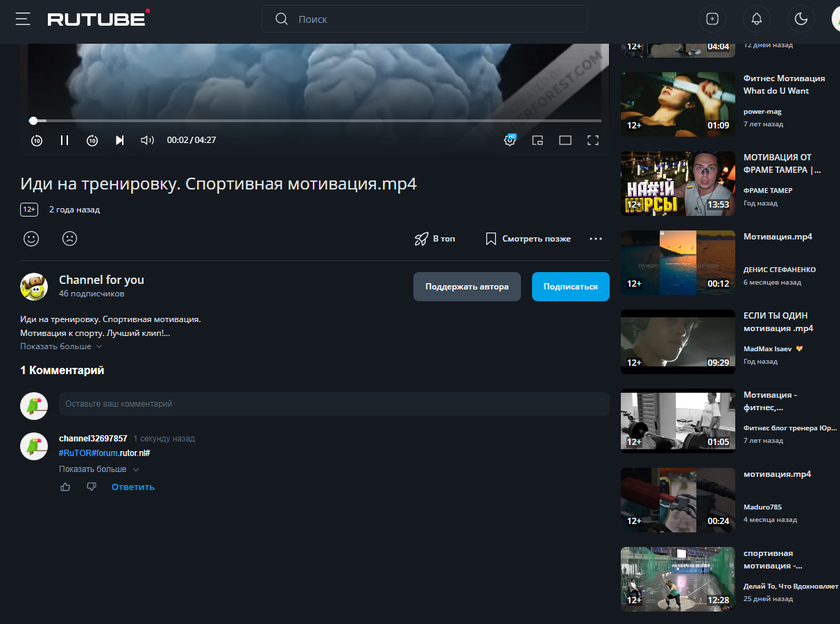Mute the player volume
Screen dimensions: 840x624
click(x=147, y=140)
